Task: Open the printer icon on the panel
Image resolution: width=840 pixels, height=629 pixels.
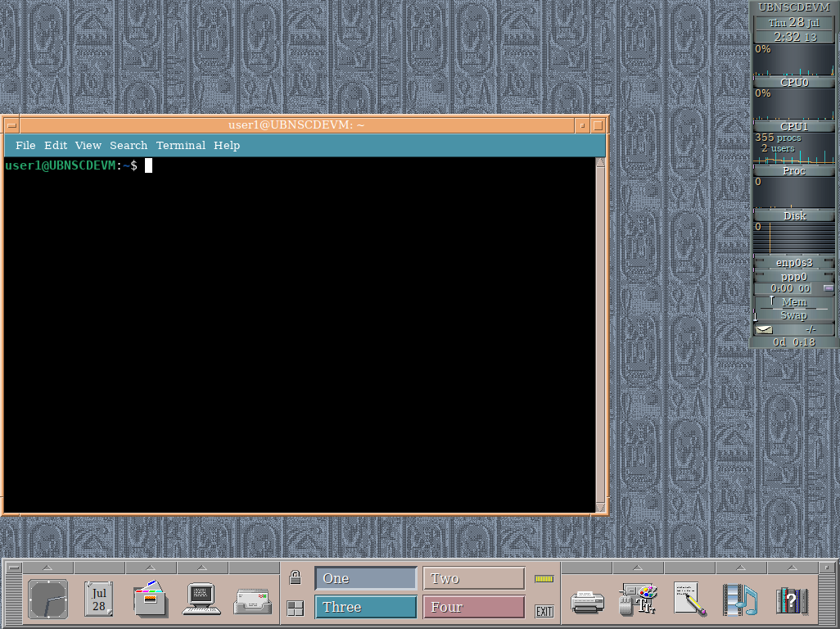Action: (589, 600)
